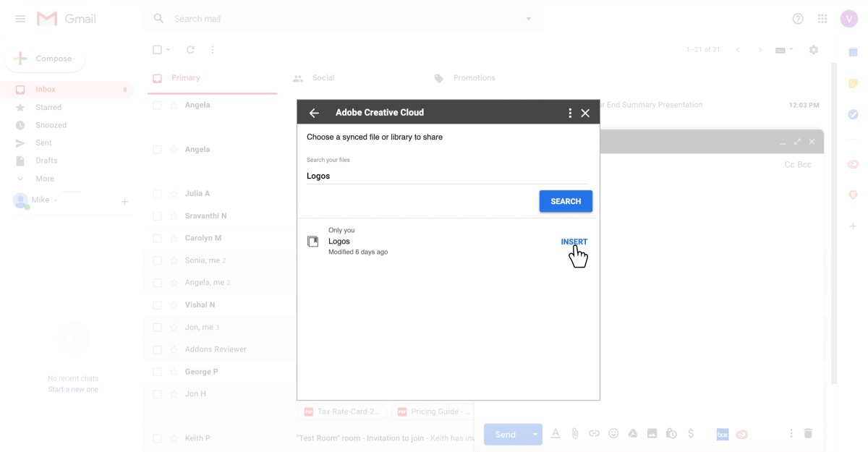Click the blue SEARCH button
Image resolution: width=868 pixels, height=452 pixels.
566,201
